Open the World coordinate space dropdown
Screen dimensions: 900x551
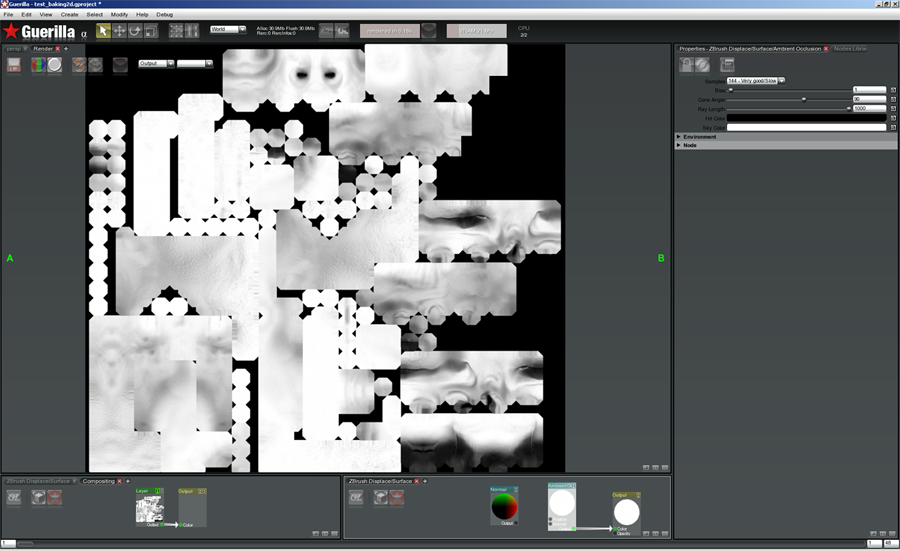click(228, 29)
